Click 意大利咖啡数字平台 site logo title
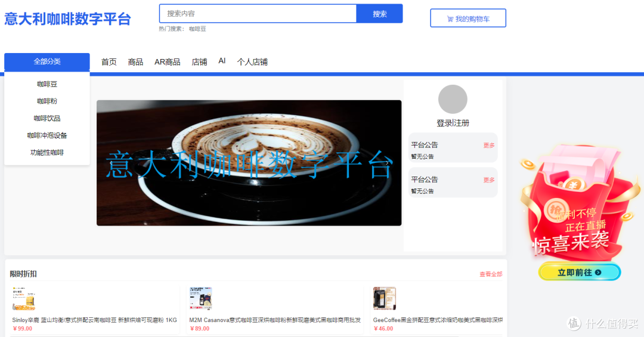 coord(68,19)
